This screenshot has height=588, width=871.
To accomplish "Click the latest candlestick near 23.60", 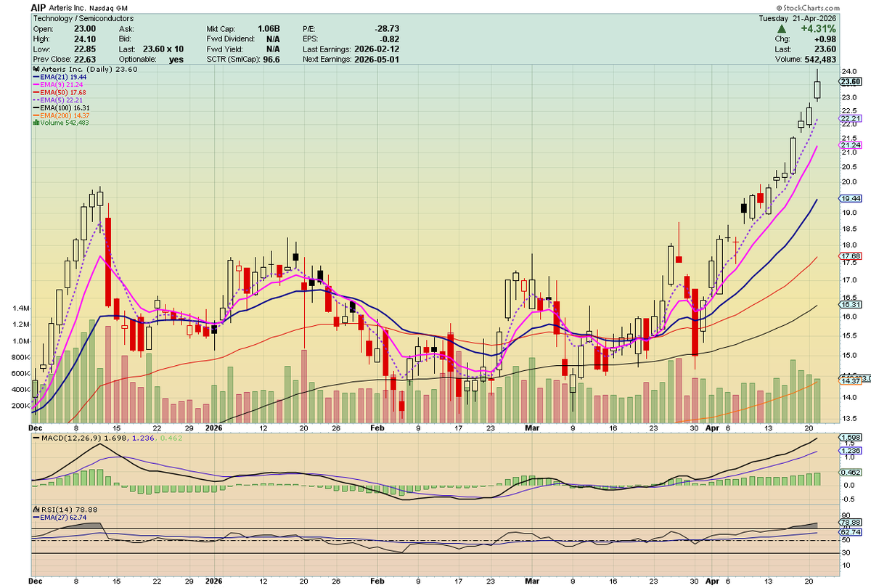I will [x=817, y=85].
